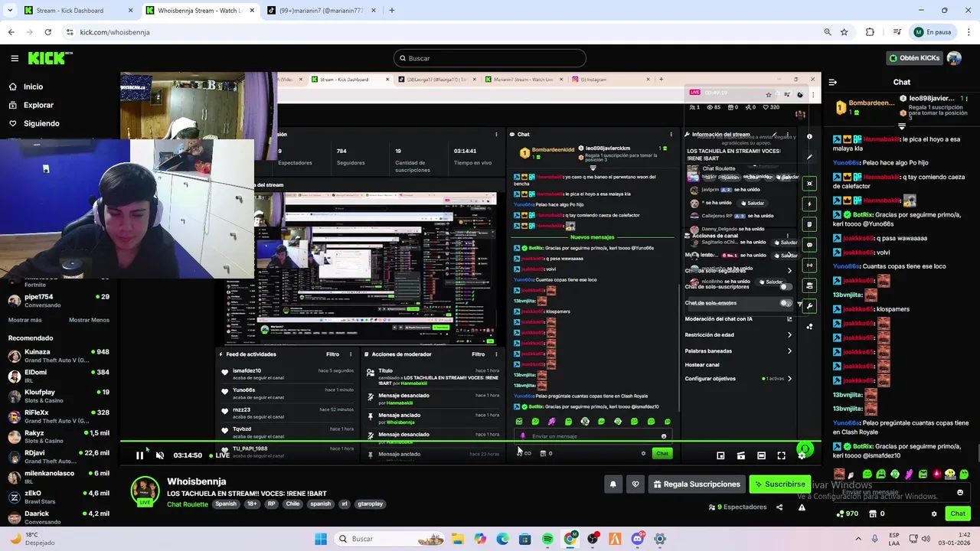This screenshot has height=551, width=980.
Task: Share the stream via share icon
Action: pyautogui.click(x=779, y=507)
